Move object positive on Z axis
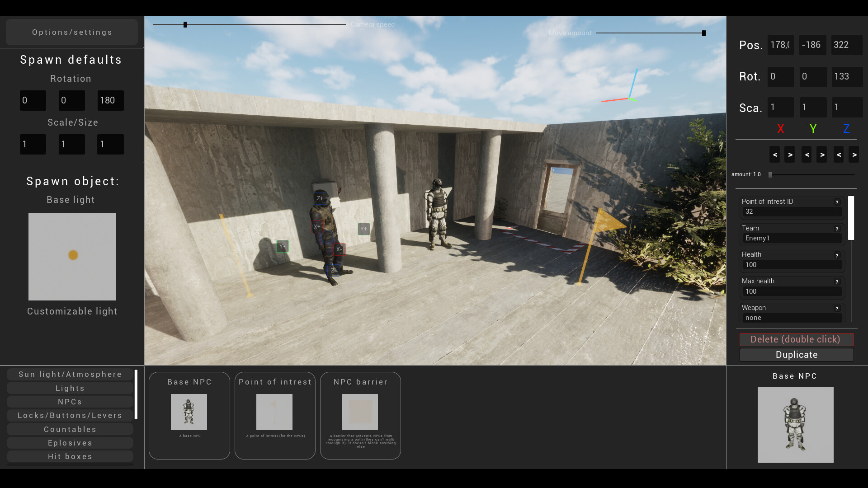The image size is (868, 488). (854, 155)
